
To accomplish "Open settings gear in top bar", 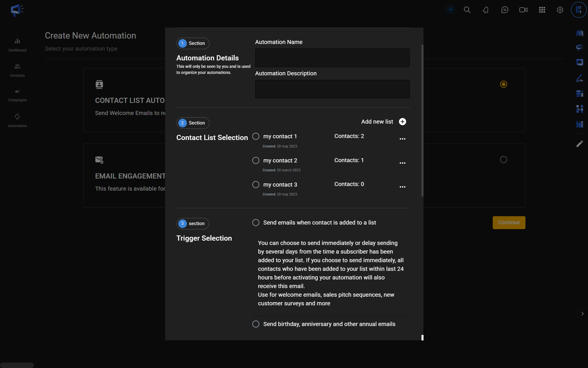I will [x=560, y=10].
